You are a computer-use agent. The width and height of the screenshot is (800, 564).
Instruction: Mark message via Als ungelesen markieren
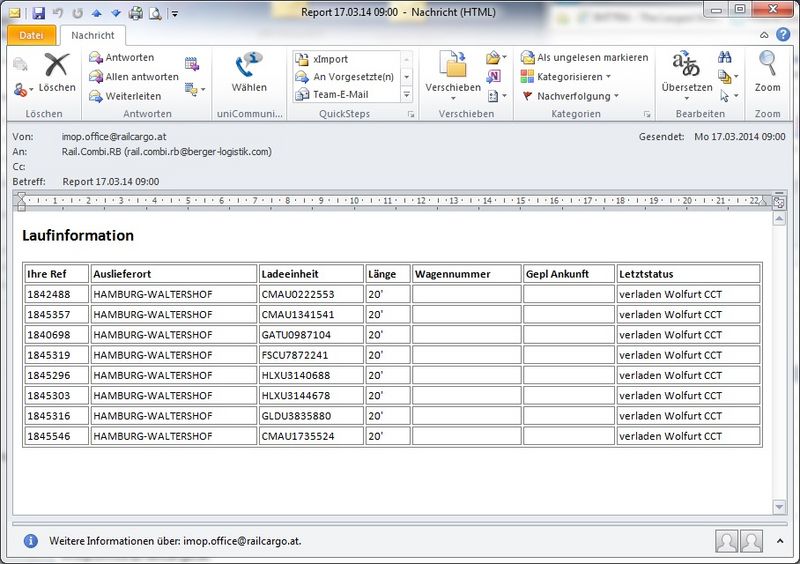pyautogui.click(x=584, y=57)
